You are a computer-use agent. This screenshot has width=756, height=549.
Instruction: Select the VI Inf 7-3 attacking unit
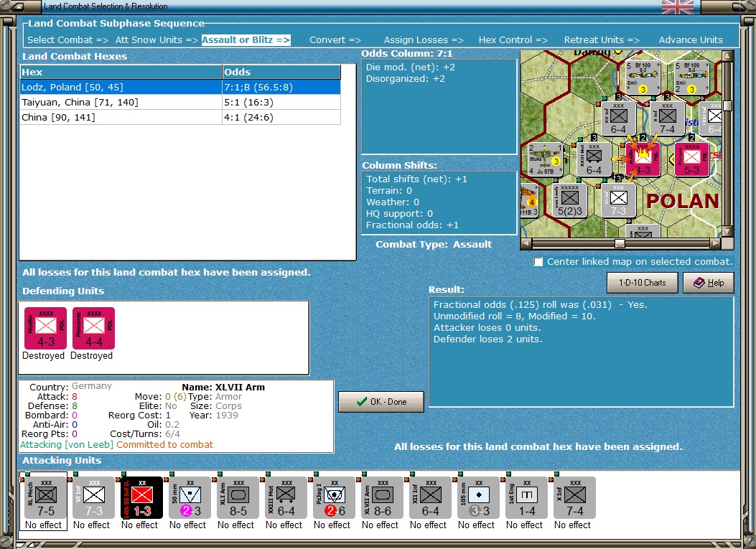coord(94,497)
